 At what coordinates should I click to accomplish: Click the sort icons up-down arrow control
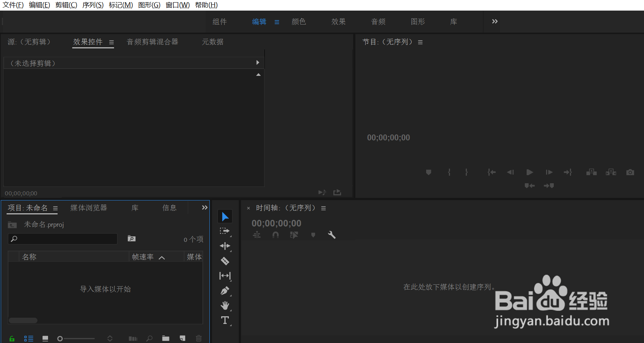click(110, 339)
